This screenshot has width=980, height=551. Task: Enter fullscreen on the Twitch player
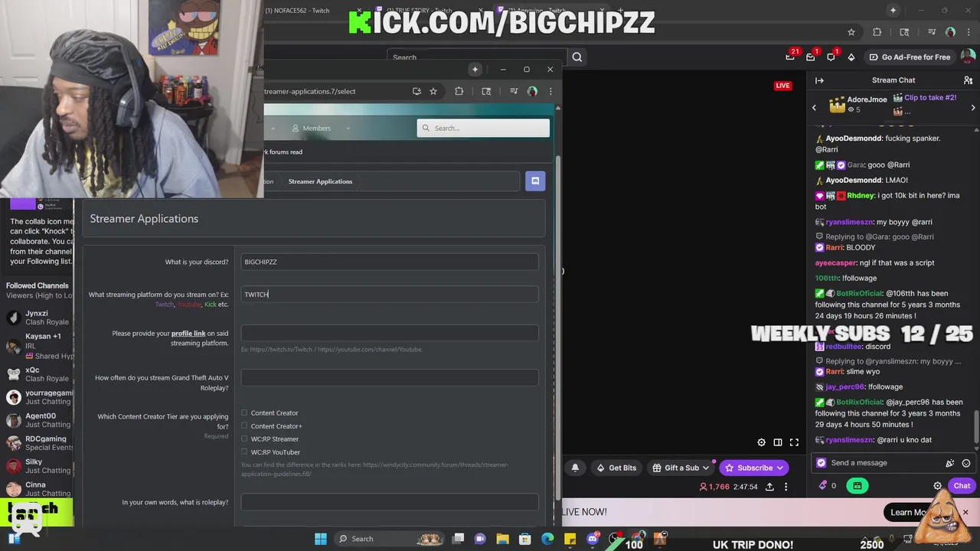(794, 442)
